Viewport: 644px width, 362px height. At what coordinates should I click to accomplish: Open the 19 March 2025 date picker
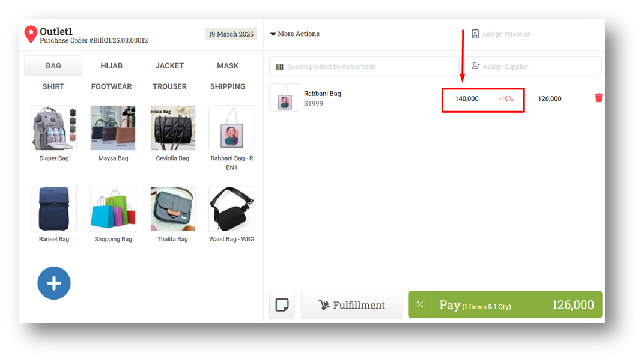click(x=231, y=34)
